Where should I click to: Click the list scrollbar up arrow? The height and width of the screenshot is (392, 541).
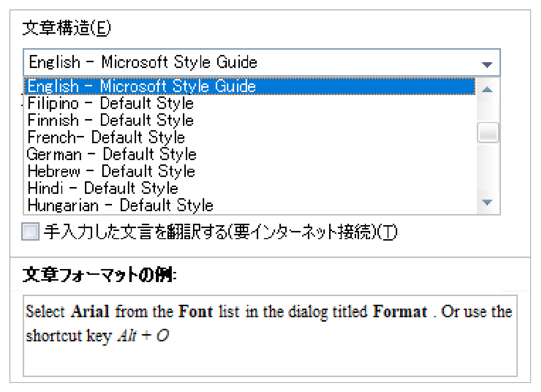coord(487,90)
